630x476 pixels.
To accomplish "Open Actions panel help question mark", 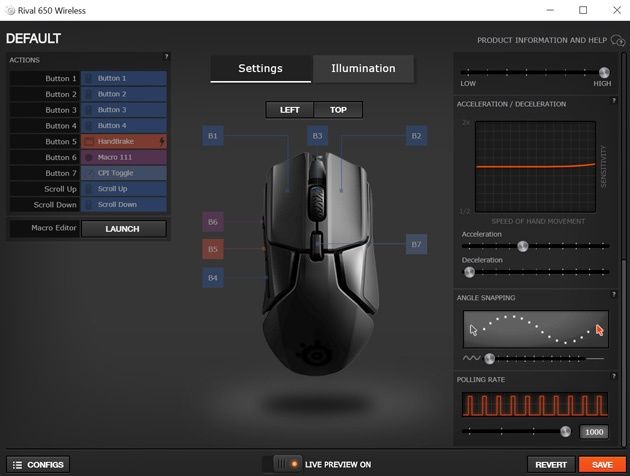I will point(166,57).
